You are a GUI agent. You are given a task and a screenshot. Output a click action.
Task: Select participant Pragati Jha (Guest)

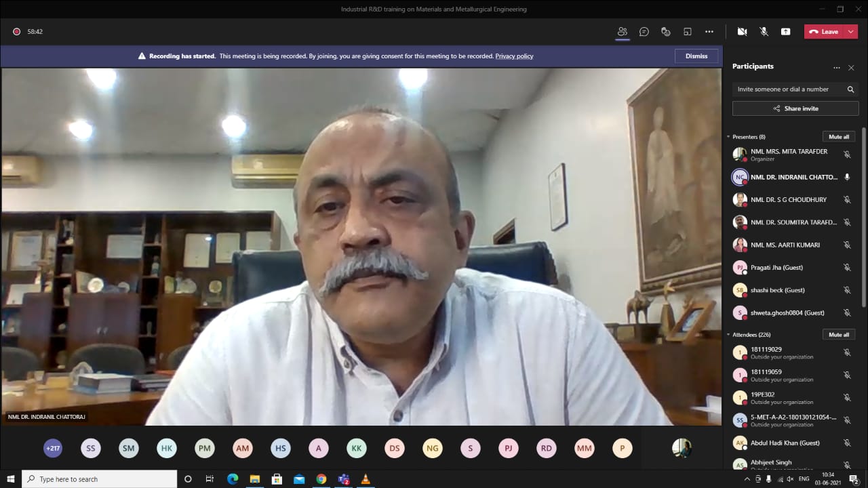pos(776,268)
